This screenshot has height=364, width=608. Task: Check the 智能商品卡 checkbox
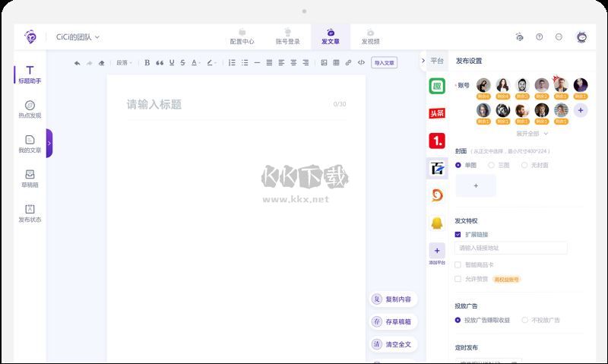click(x=458, y=264)
